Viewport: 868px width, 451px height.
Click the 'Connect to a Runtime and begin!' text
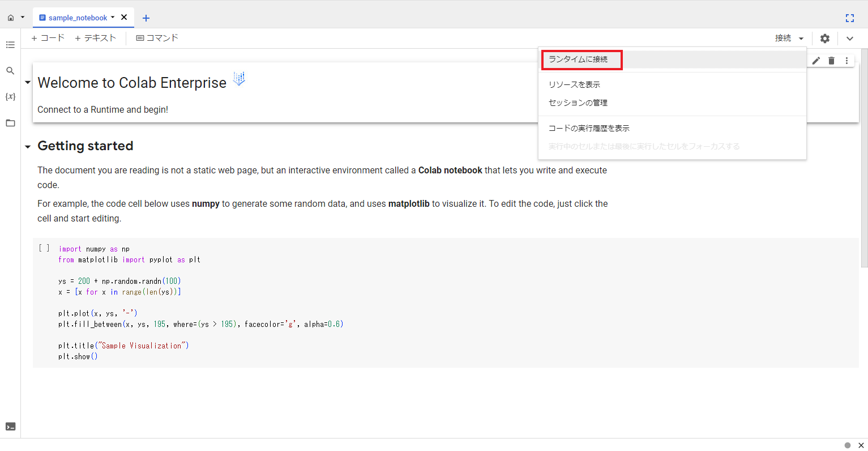click(x=102, y=109)
